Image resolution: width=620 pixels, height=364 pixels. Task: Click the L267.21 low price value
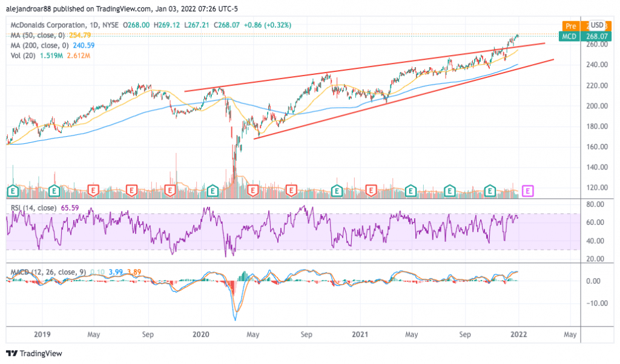tap(197, 25)
